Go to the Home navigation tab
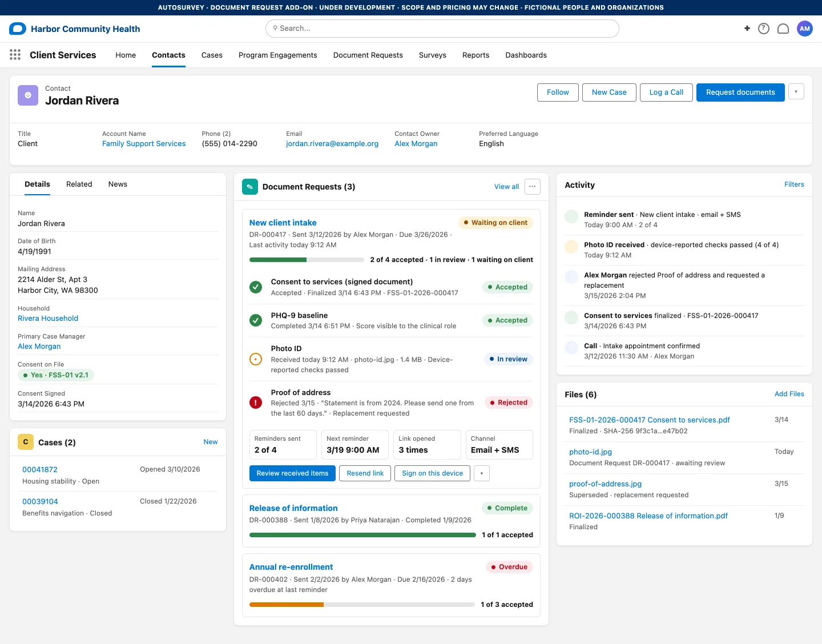Image resolution: width=822 pixels, height=644 pixels. (126, 55)
